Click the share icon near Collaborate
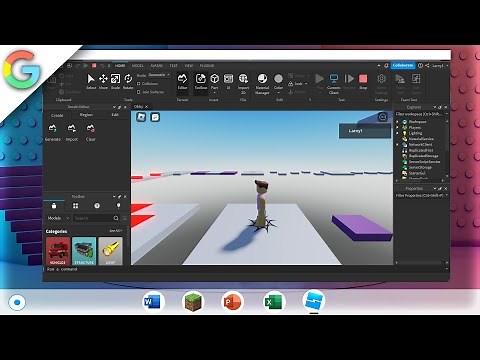The height and width of the screenshot is (360, 480). pos(427,65)
